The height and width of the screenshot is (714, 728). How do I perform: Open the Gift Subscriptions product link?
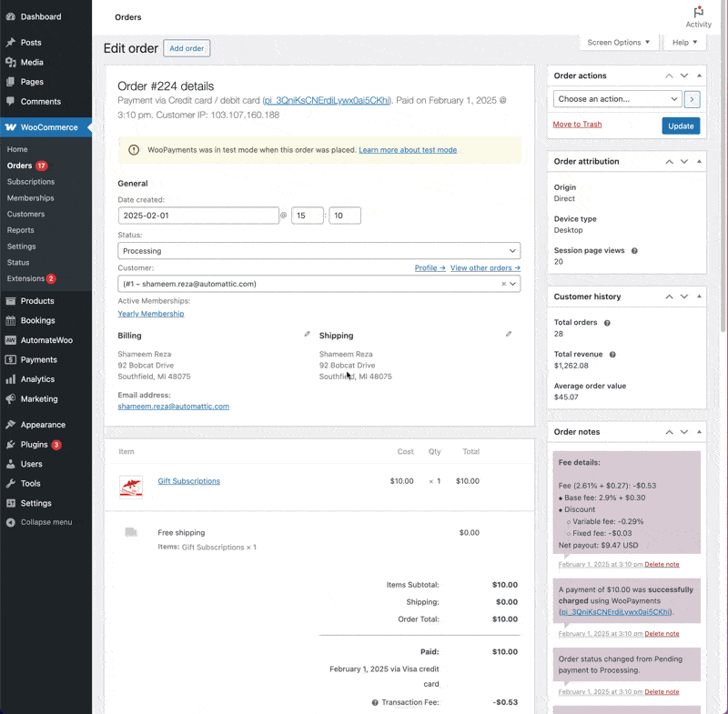(x=189, y=481)
